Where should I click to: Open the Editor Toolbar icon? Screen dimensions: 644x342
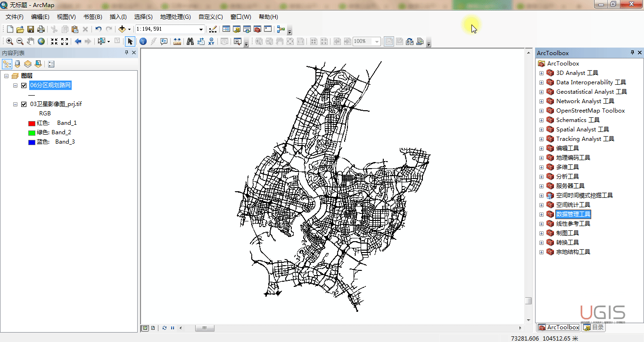(x=213, y=29)
